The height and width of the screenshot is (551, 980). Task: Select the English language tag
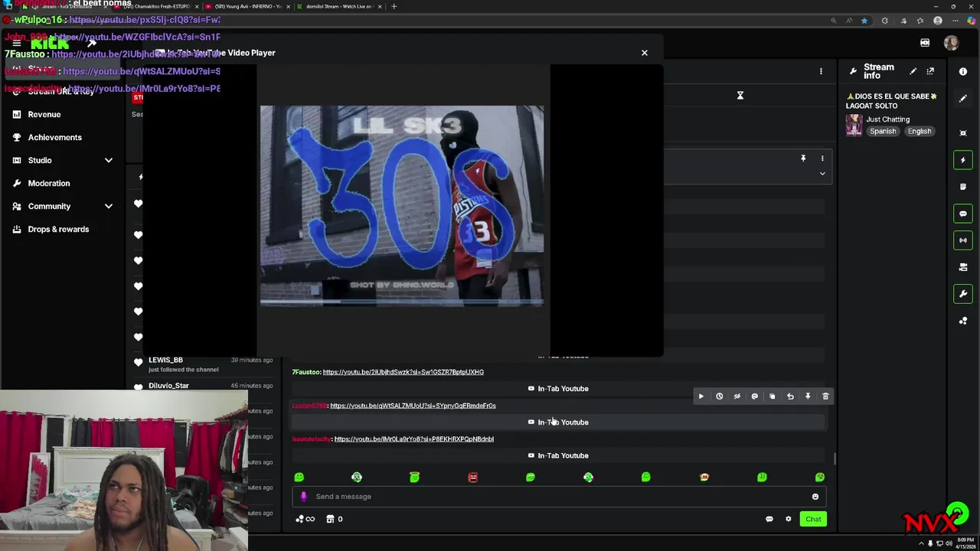tap(920, 131)
